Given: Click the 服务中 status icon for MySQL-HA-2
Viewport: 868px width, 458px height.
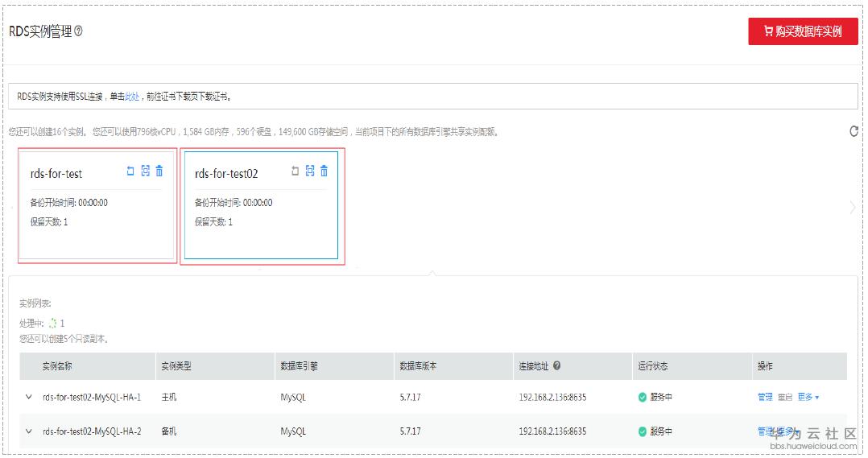Looking at the screenshot, I should (x=643, y=431).
